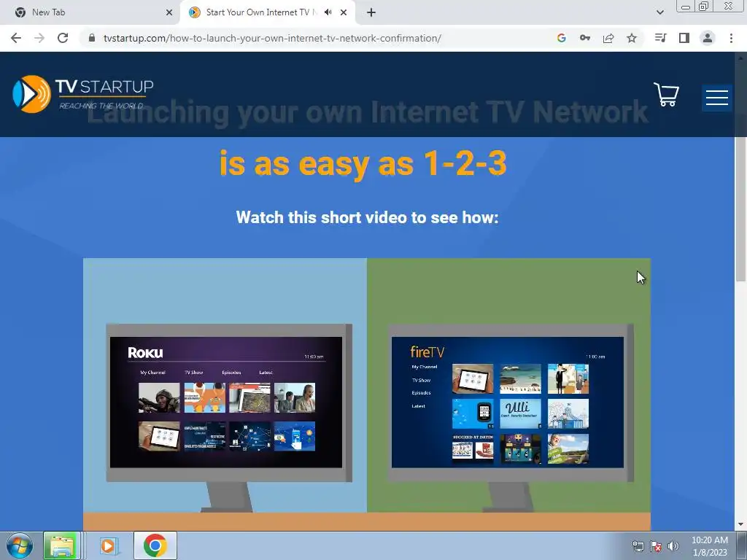
Task: Open saved passwords key icon
Action: tap(584, 38)
